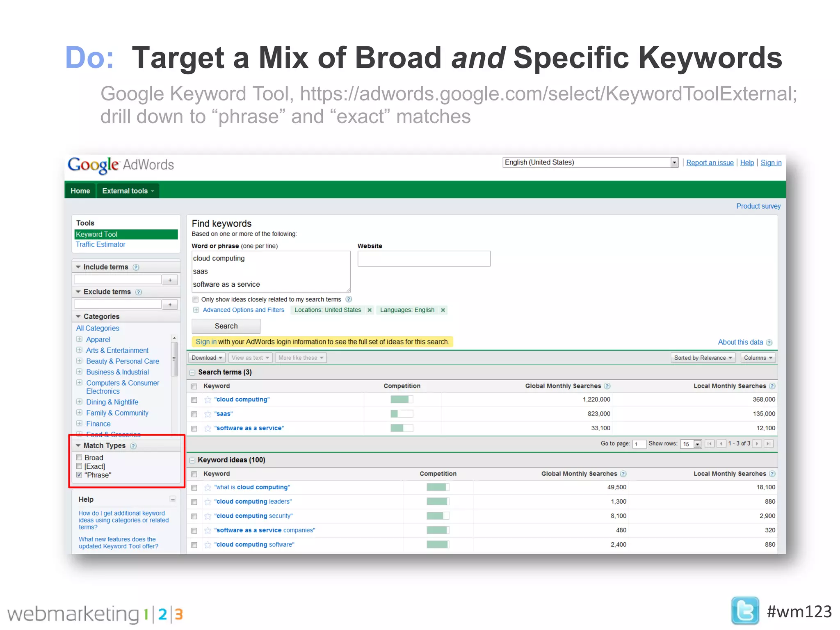Open About this data link
The width and height of the screenshot is (840, 630).
[x=740, y=342]
